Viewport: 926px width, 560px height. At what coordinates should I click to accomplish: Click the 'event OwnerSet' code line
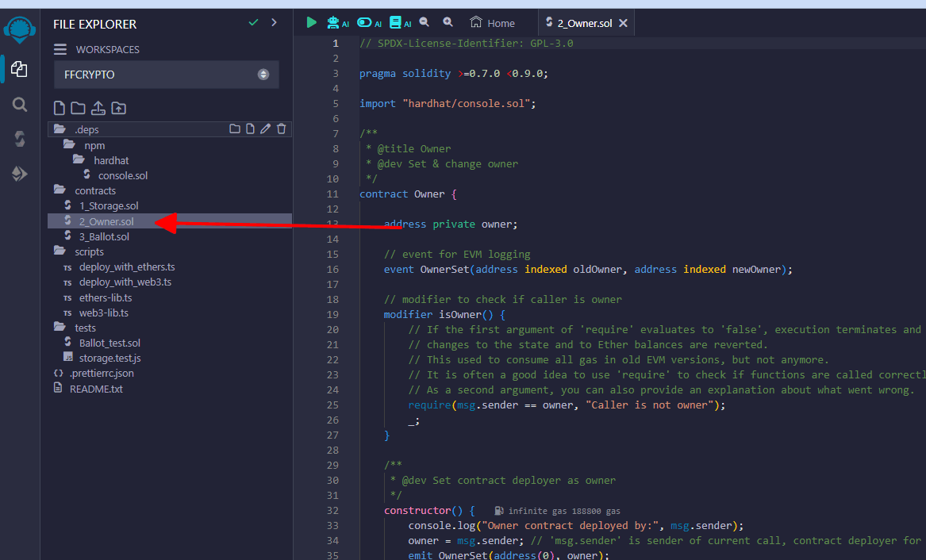click(588, 270)
